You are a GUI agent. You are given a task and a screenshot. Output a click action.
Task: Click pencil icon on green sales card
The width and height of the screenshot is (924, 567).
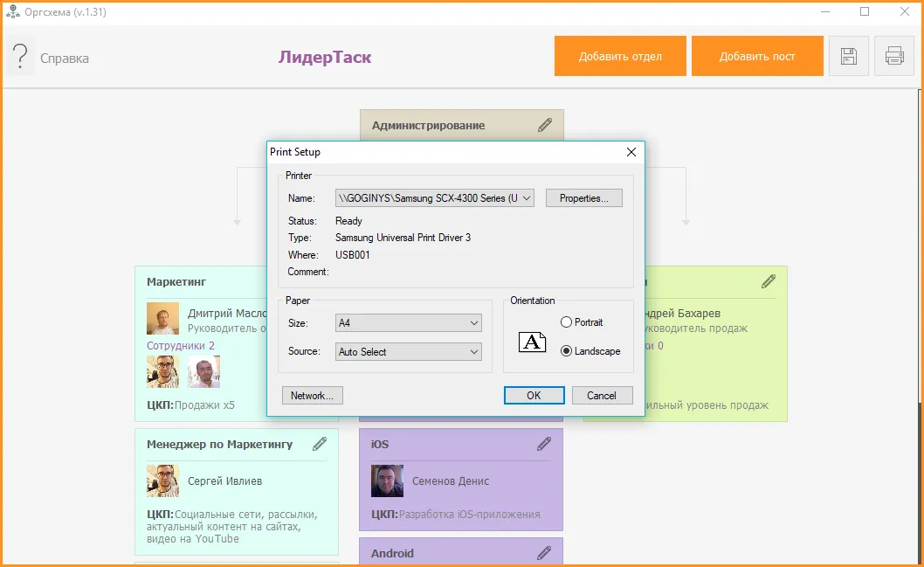pos(769,281)
